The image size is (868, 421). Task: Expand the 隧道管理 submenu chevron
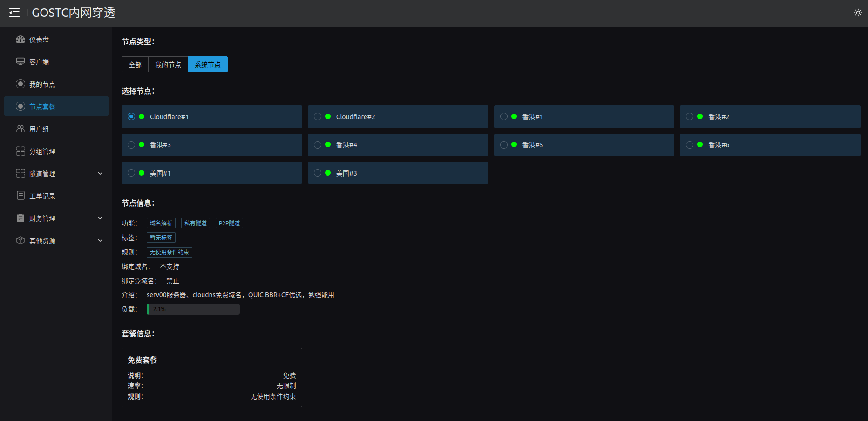coord(100,174)
